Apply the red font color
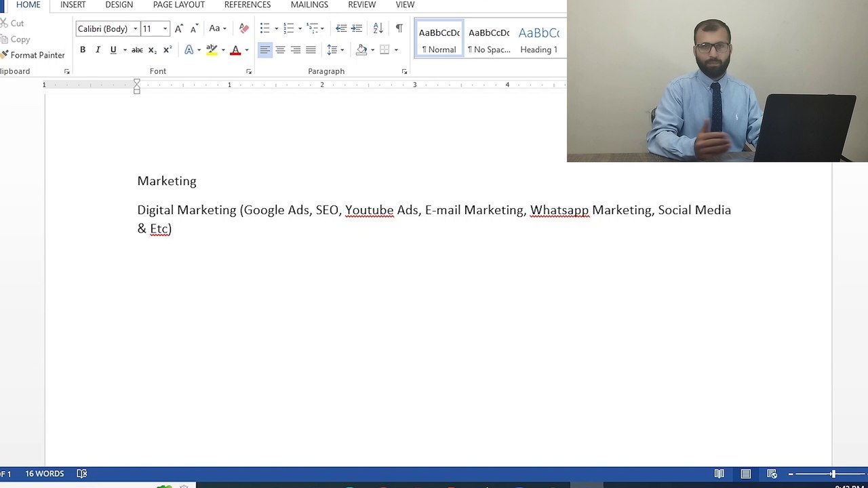 tap(235, 49)
